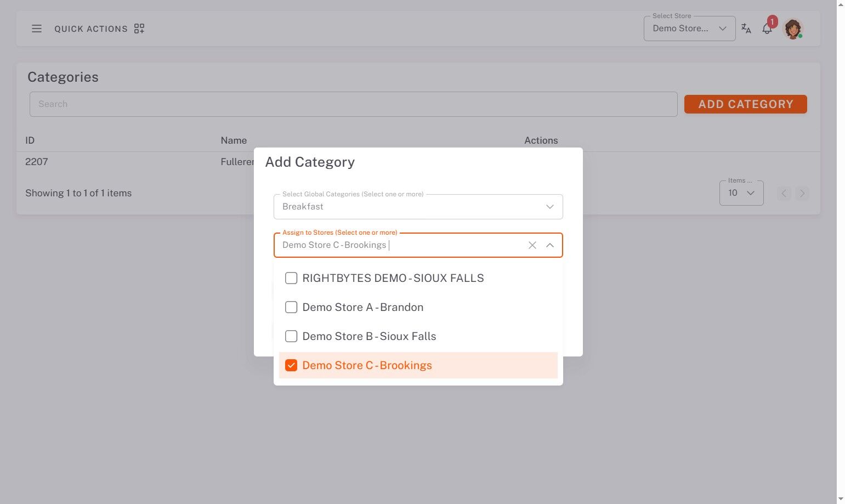Image resolution: width=845 pixels, height=504 pixels.
Task: Click the Quick Actions label
Action: point(91,29)
